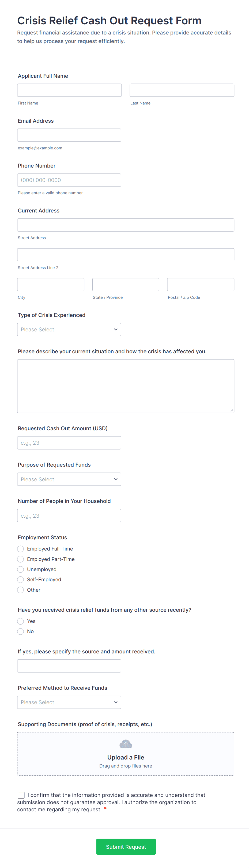Click the Requested Cash Out Amount field
This screenshot has width=249, height=868.
coord(69,443)
